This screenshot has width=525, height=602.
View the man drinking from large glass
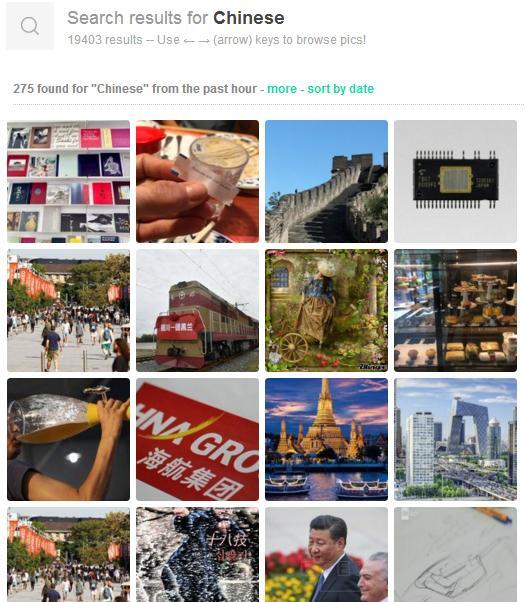pos(68,439)
